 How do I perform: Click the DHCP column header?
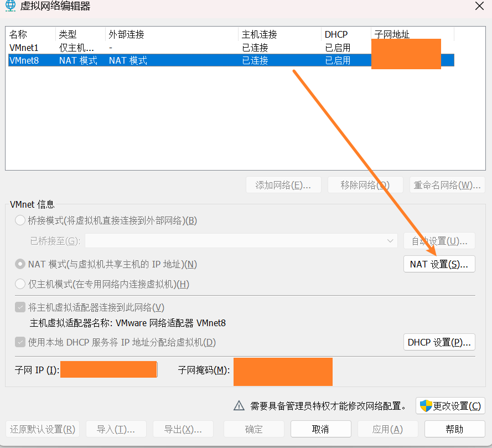pyautogui.click(x=346, y=34)
